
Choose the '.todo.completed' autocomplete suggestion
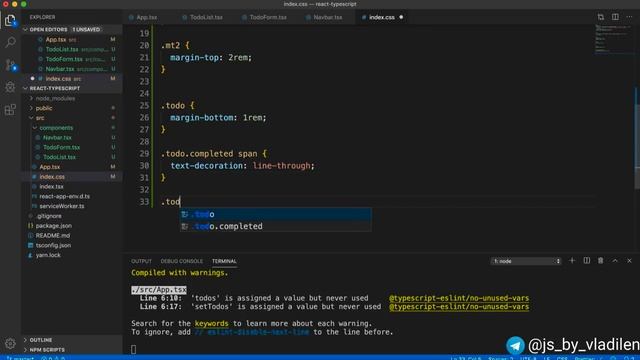pyautogui.click(x=276, y=226)
